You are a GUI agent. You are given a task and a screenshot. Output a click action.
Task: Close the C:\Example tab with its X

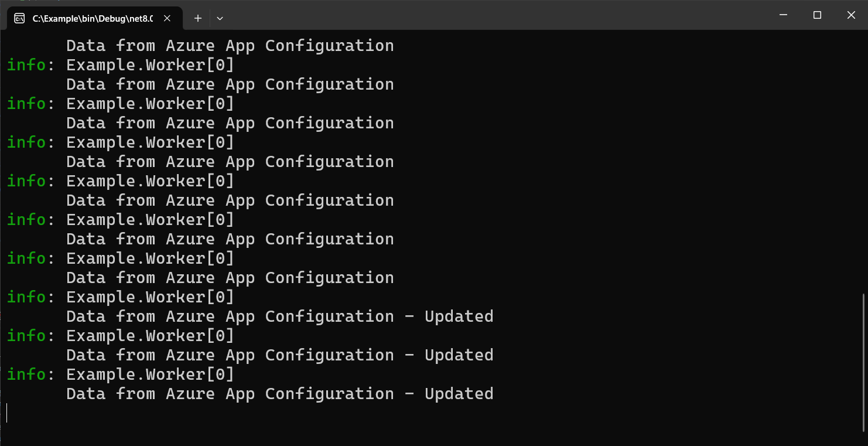tap(167, 18)
